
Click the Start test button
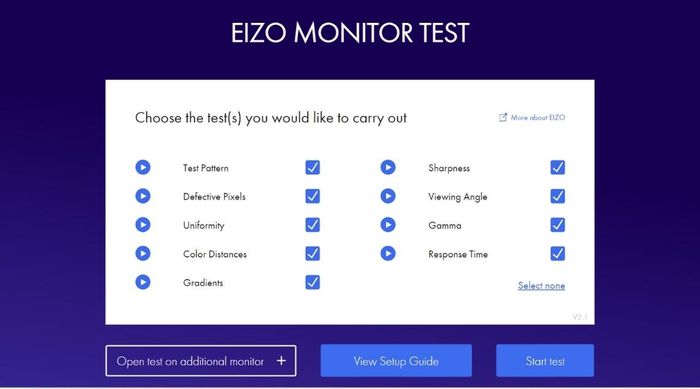coord(545,361)
